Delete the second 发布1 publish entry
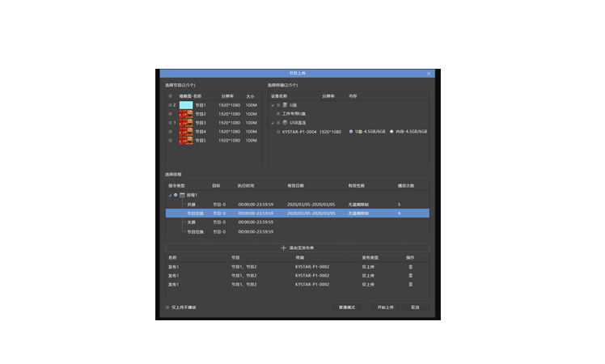The height and width of the screenshot is (364, 605). tap(410, 276)
